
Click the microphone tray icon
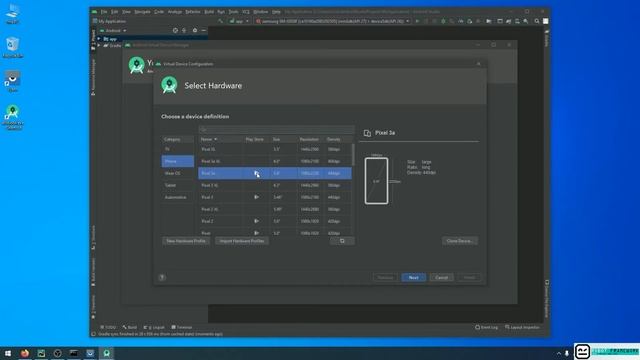[567, 353]
